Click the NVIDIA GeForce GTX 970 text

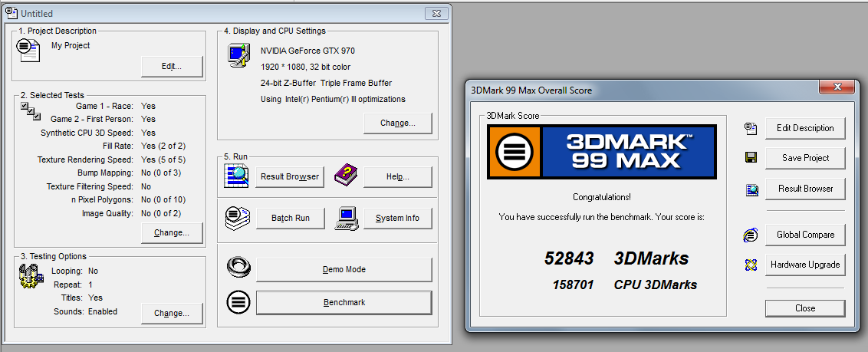click(x=307, y=51)
